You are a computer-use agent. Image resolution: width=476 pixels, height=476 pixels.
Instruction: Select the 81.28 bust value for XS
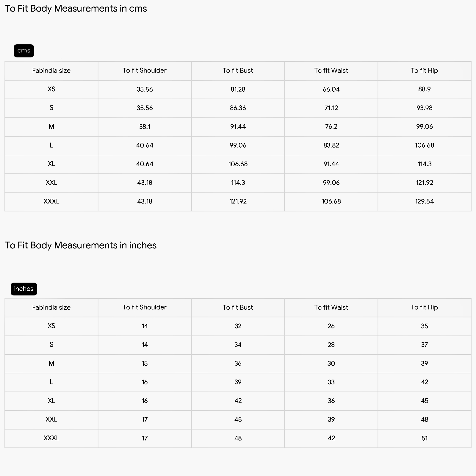pyautogui.click(x=238, y=89)
